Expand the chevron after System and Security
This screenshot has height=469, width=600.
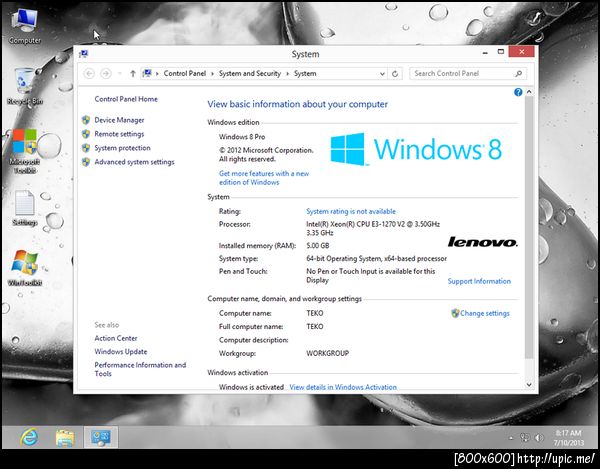point(287,73)
